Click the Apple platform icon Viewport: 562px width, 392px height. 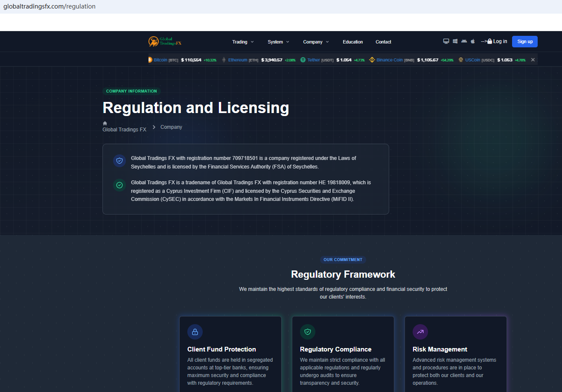click(473, 41)
